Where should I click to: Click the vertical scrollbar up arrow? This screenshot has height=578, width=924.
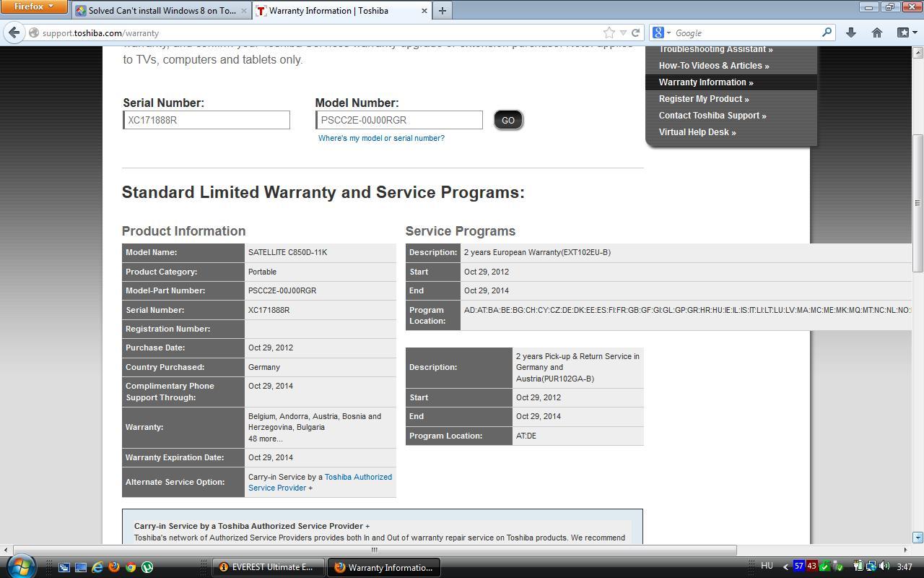pyautogui.click(x=918, y=52)
